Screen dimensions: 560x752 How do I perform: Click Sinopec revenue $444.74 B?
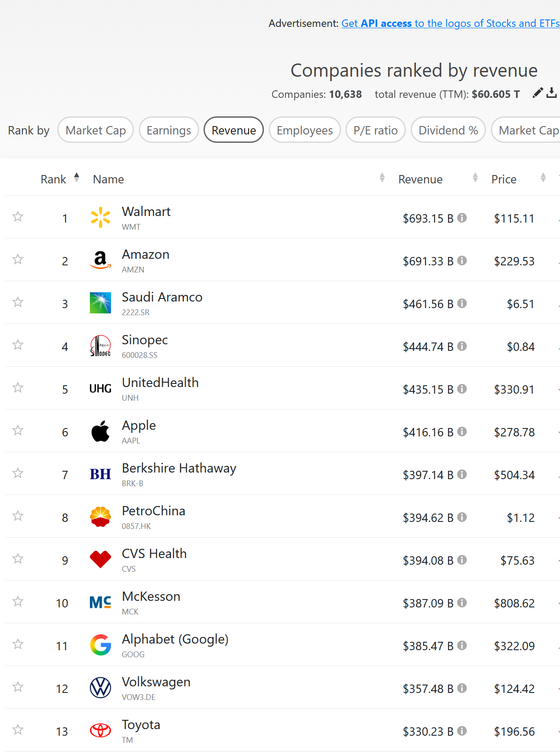[x=428, y=347]
